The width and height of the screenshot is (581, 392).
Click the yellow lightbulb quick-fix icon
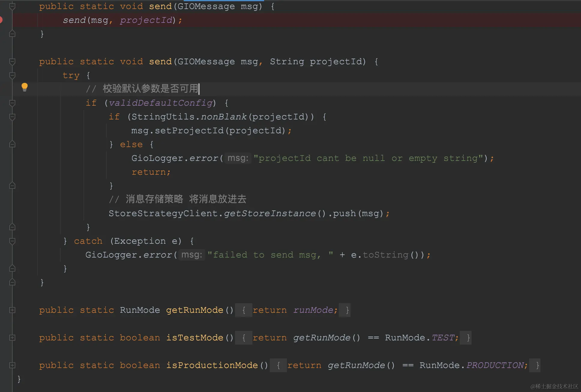[x=25, y=87]
